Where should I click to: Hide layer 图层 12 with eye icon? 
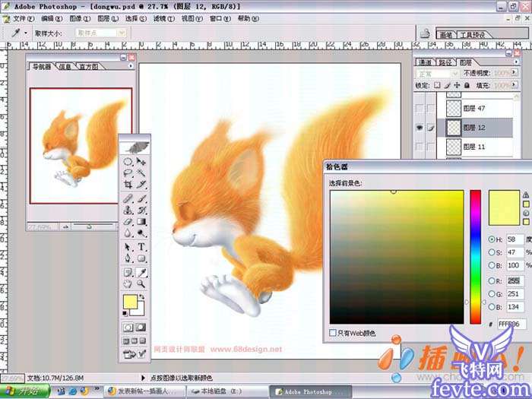tap(420, 128)
